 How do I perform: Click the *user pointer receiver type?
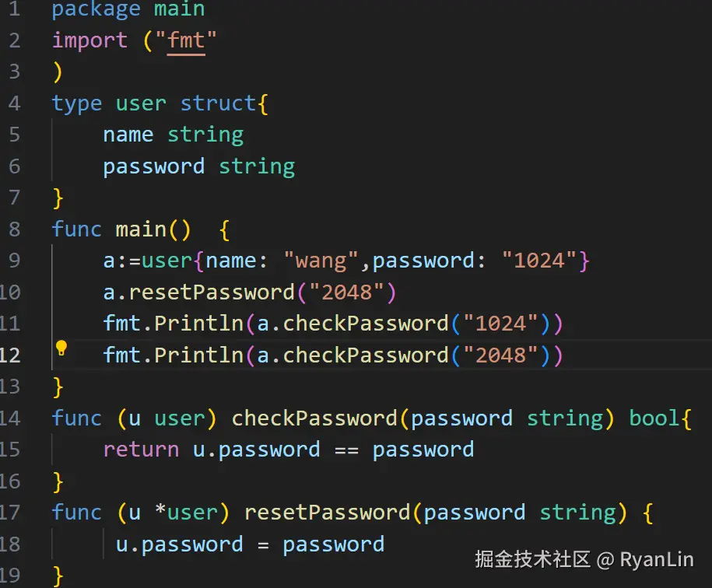[x=186, y=513]
